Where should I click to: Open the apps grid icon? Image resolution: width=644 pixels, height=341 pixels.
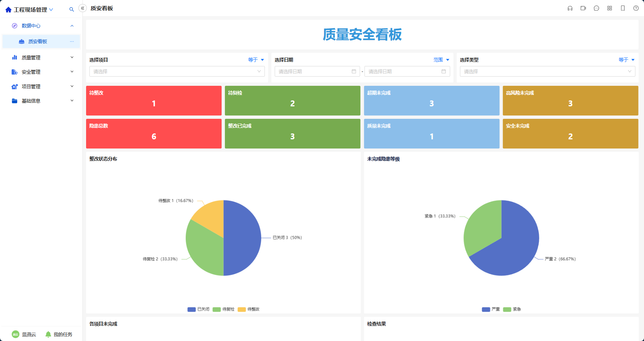tap(610, 8)
